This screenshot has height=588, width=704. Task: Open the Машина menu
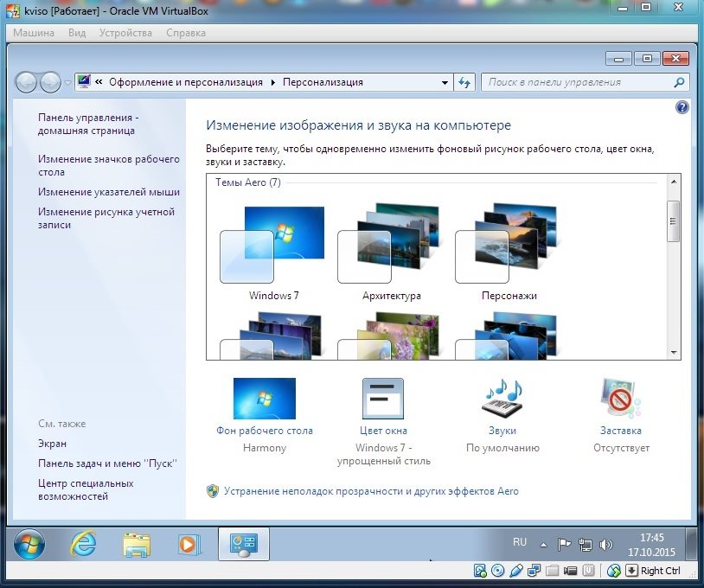34,33
